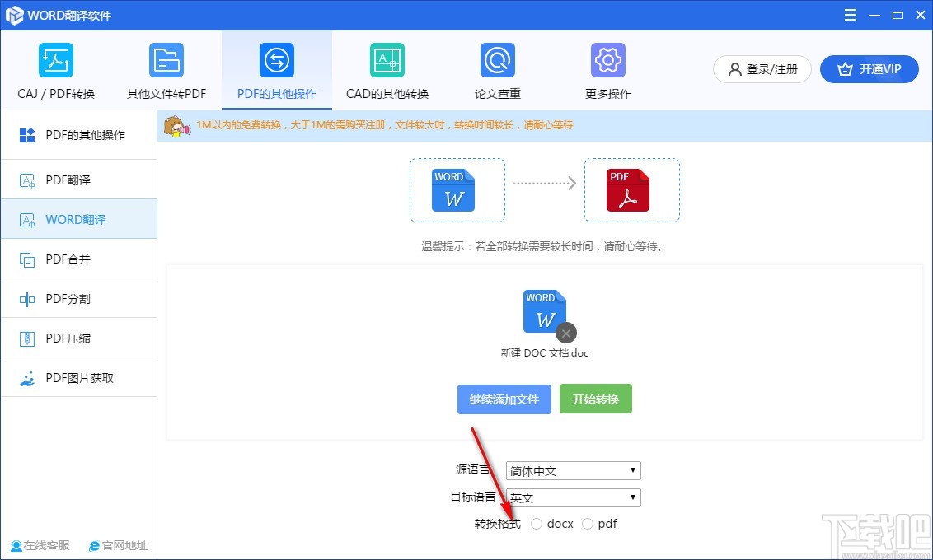Click the 开始转换 button
The width and height of the screenshot is (933, 560).
595,399
